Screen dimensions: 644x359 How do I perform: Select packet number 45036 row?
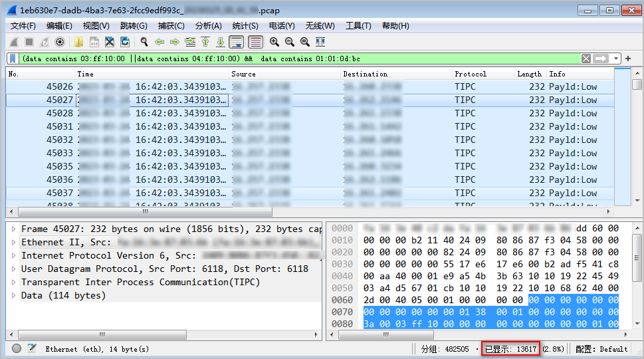[x=310, y=179]
